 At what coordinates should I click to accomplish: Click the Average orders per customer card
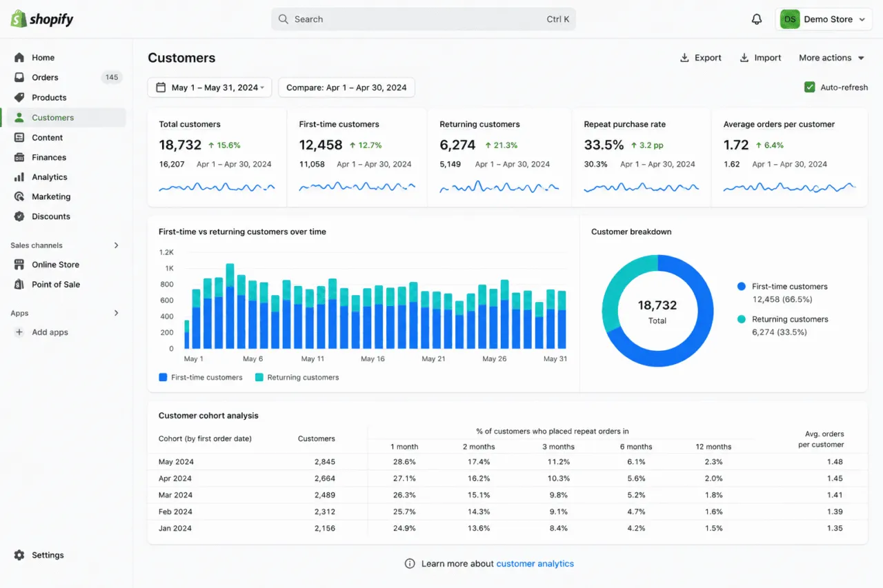point(789,157)
